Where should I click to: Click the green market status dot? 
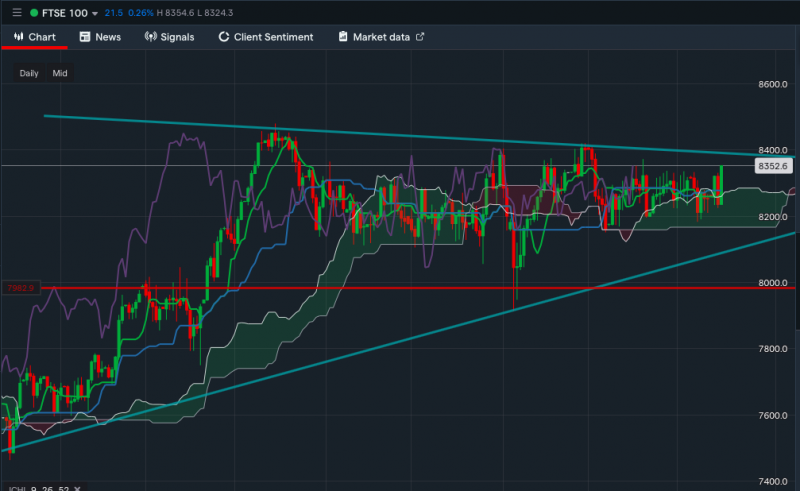33,13
